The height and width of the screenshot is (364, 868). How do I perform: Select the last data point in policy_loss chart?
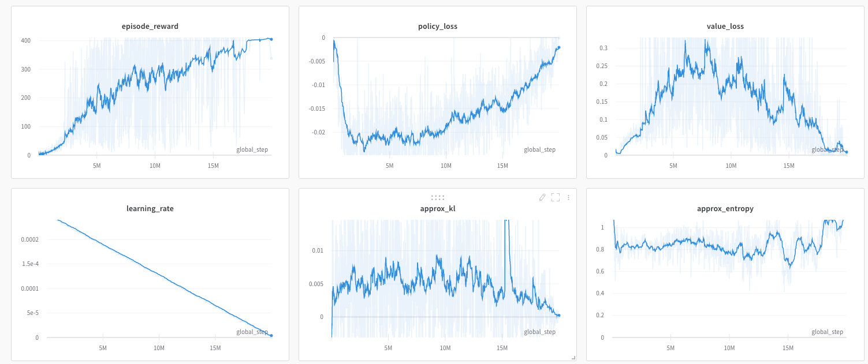[559, 47]
